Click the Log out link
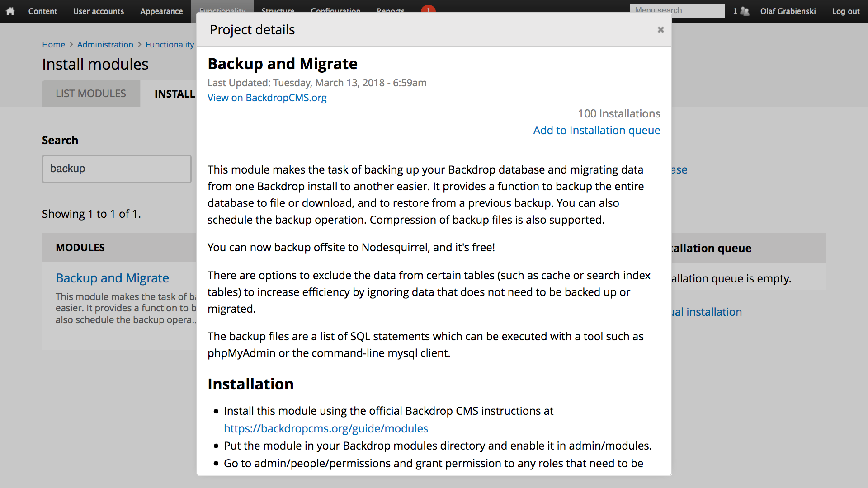Viewport: 868px width, 488px height. pos(845,11)
